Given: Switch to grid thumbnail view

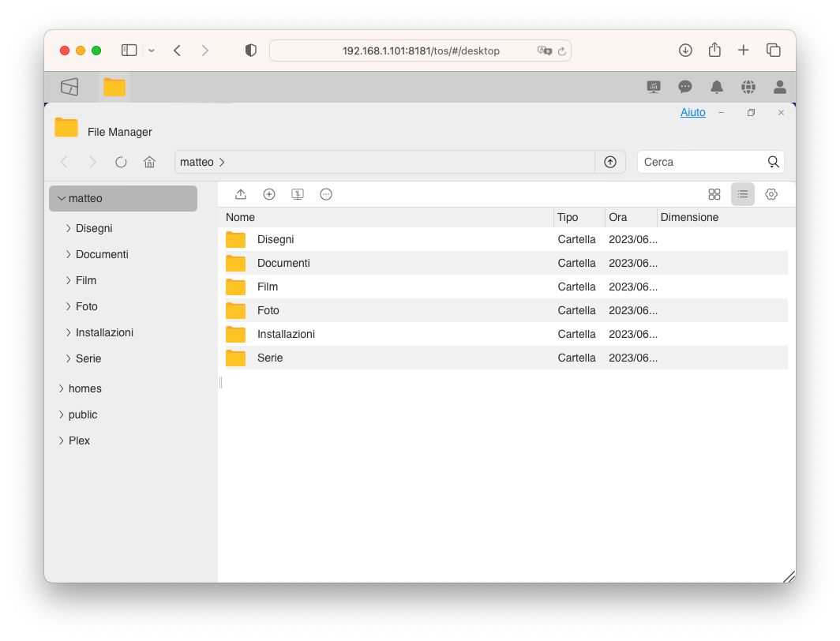Looking at the screenshot, I should pos(714,194).
